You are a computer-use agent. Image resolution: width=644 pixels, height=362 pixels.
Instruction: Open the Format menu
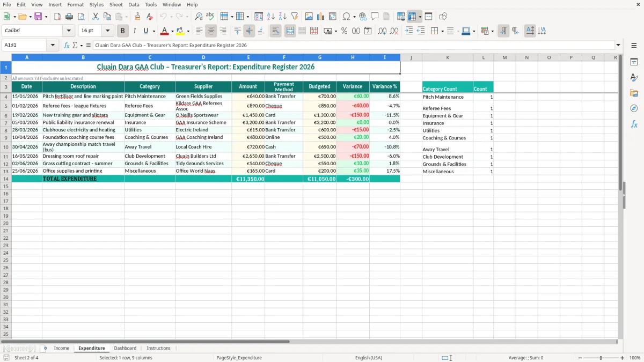point(75,4)
